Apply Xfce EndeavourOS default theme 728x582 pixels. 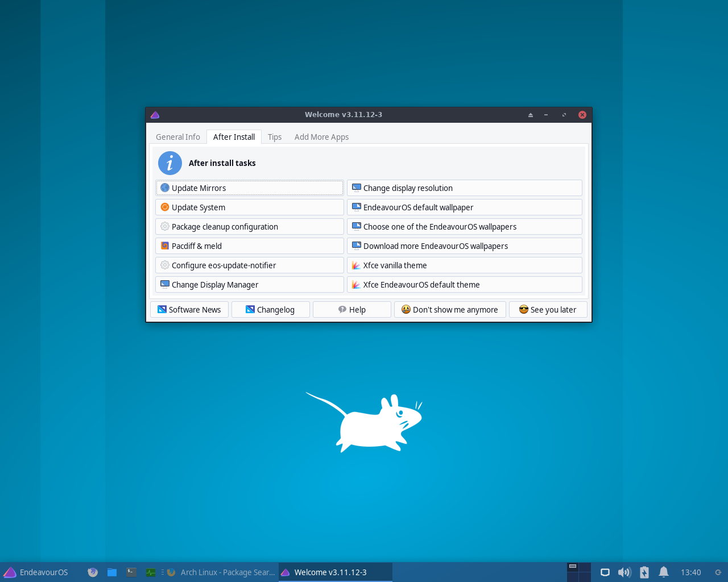point(465,285)
